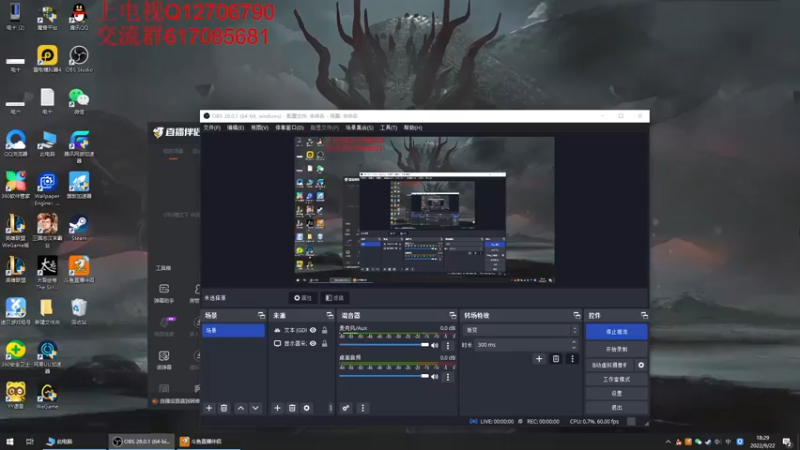Open Steam desktop shortcut
800x450 pixels.
click(79, 228)
